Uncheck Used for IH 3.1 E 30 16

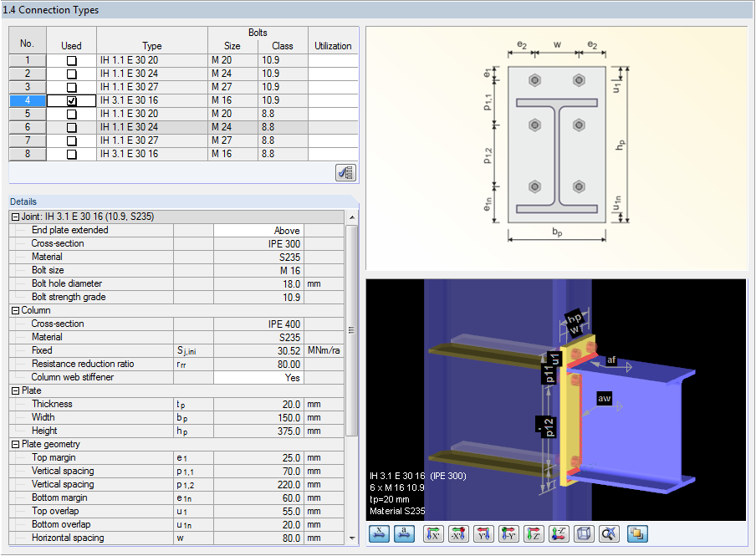[71, 100]
